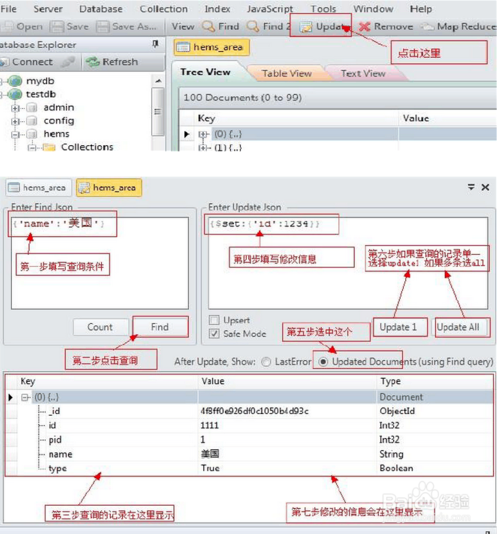Click the red Remove X icon
The image size is (497, 534).
364,26
